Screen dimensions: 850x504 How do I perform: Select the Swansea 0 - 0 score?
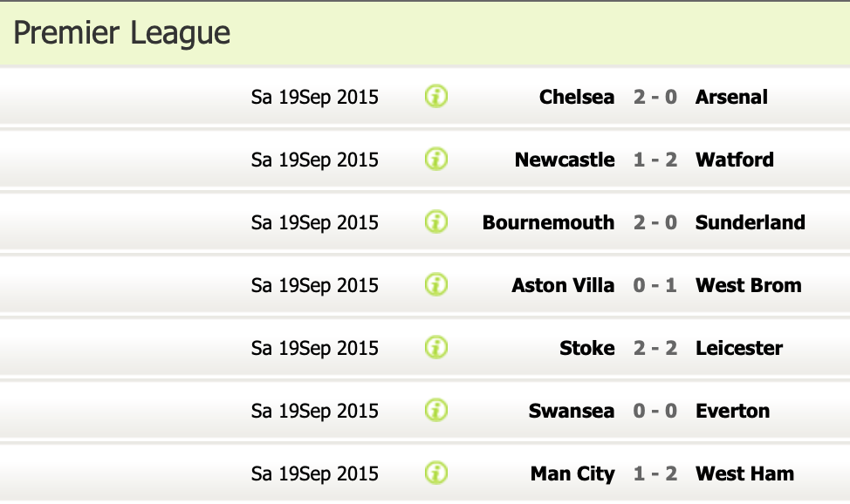pos(655,411)
